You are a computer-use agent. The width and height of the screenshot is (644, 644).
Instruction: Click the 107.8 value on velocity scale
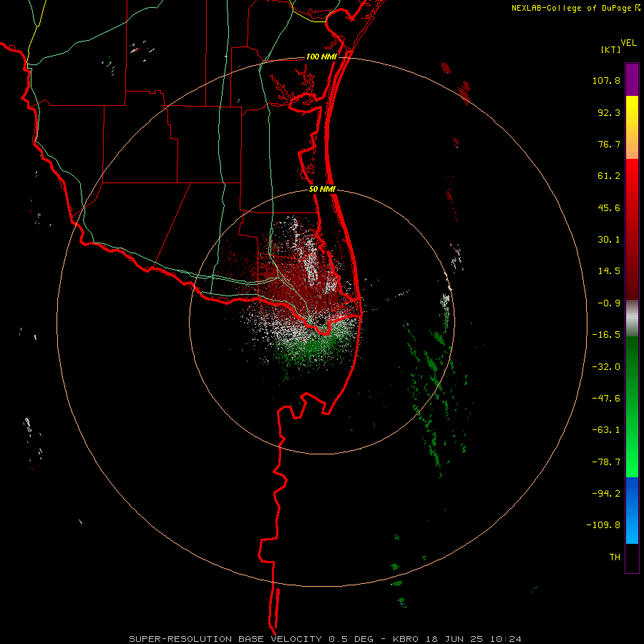[x=606, y=80]
